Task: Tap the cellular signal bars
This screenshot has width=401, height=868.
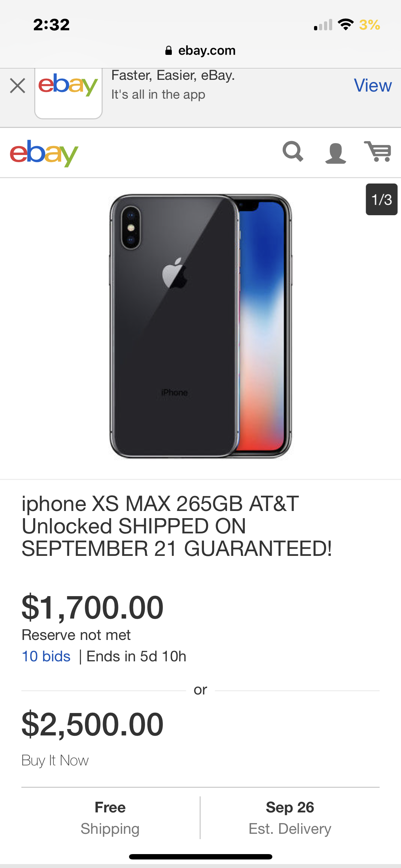Action: click(323, 25)
